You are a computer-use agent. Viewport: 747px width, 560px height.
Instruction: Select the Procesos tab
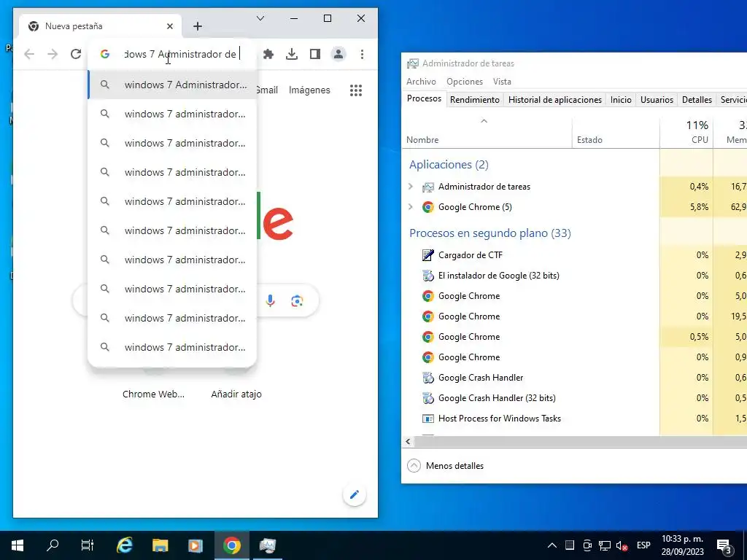tap(424, 98)
